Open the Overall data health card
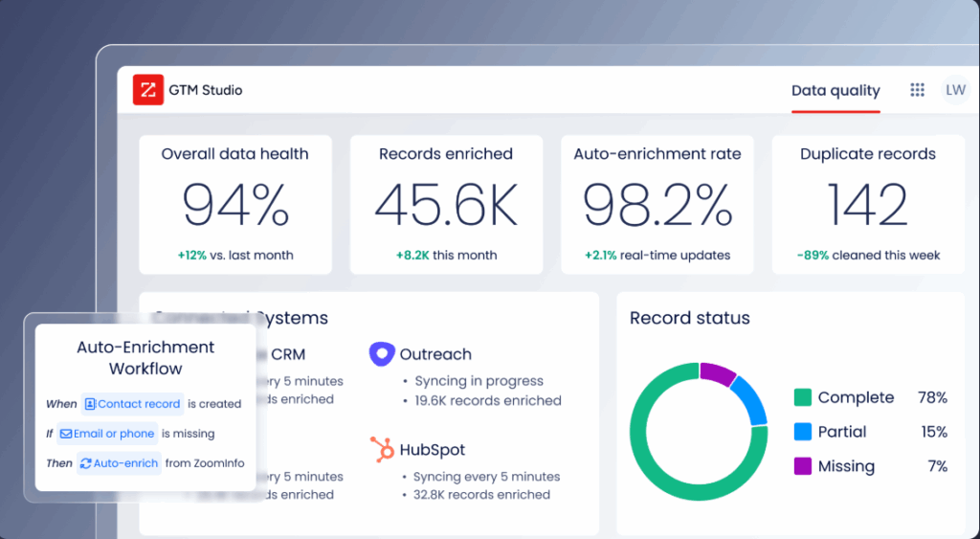Viewport: 980px width, 539px height. coord(234,204)
